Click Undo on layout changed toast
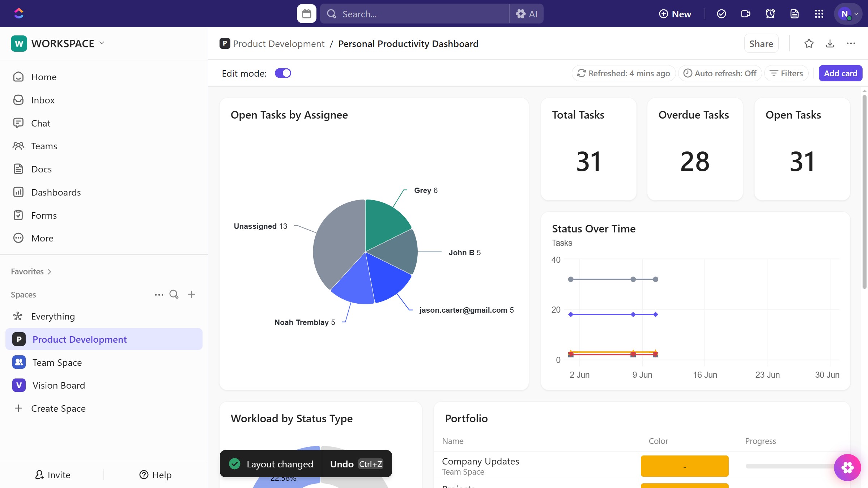 coord(341,464)
